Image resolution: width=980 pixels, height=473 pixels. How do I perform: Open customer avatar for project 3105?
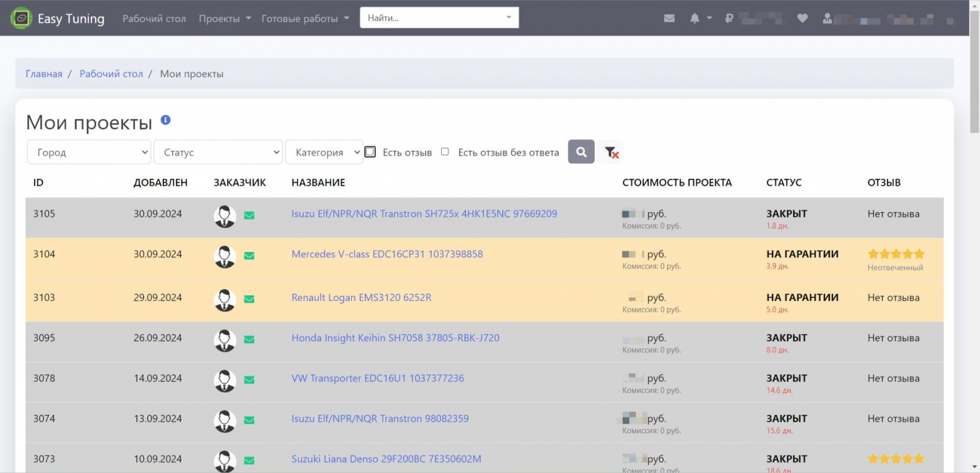[225, 216]
